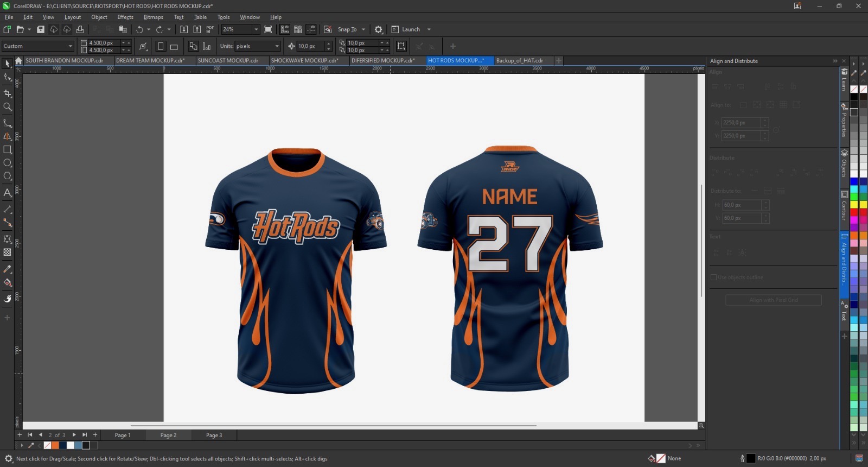Switch page to landscape orientation
Image resolution: width=868 pixels, height=467 pixels.
coord(174,47)
